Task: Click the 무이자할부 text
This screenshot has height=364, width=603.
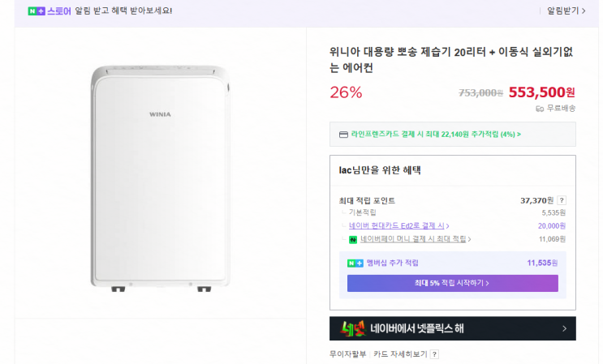Action: [x=347, y=354]
